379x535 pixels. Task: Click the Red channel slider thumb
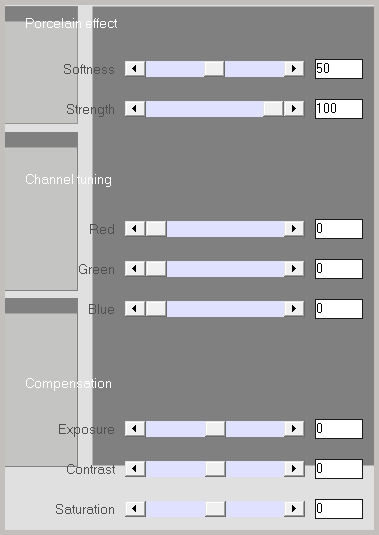[x=156, y=229]
